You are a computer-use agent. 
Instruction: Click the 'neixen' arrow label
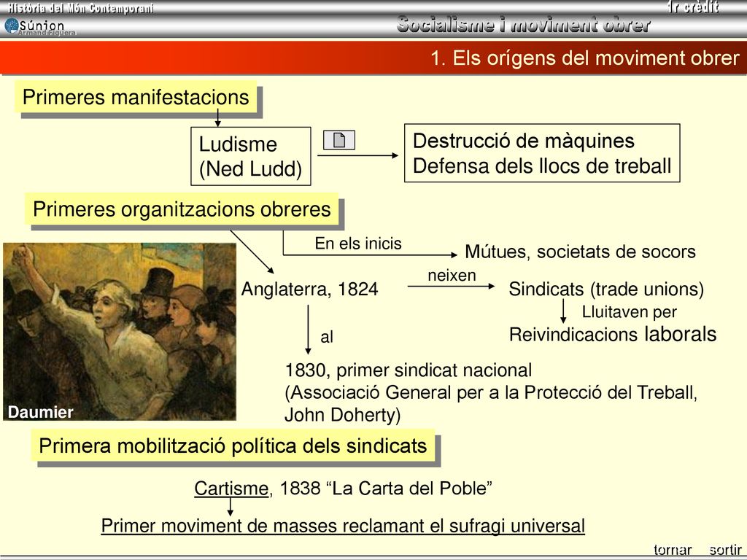(x=452, y=275)
